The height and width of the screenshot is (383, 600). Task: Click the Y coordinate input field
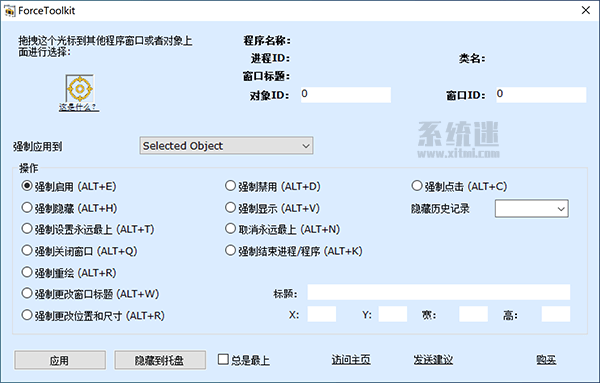[x=393, y=314]
